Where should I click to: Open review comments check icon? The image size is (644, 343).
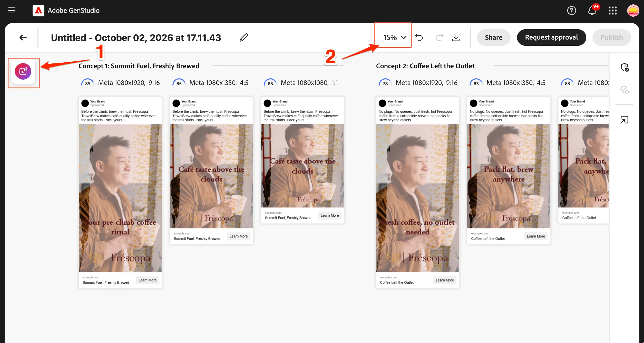(x=625, y=90)
